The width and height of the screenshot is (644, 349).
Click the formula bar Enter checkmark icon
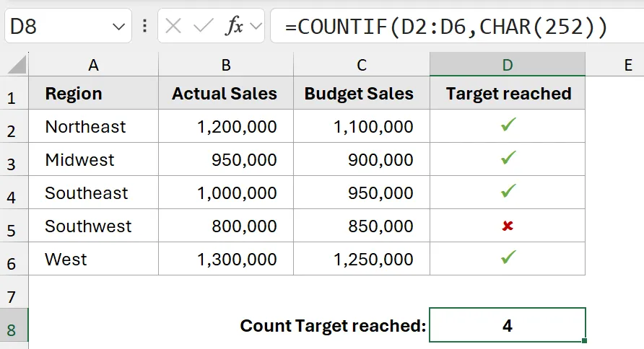204,27
